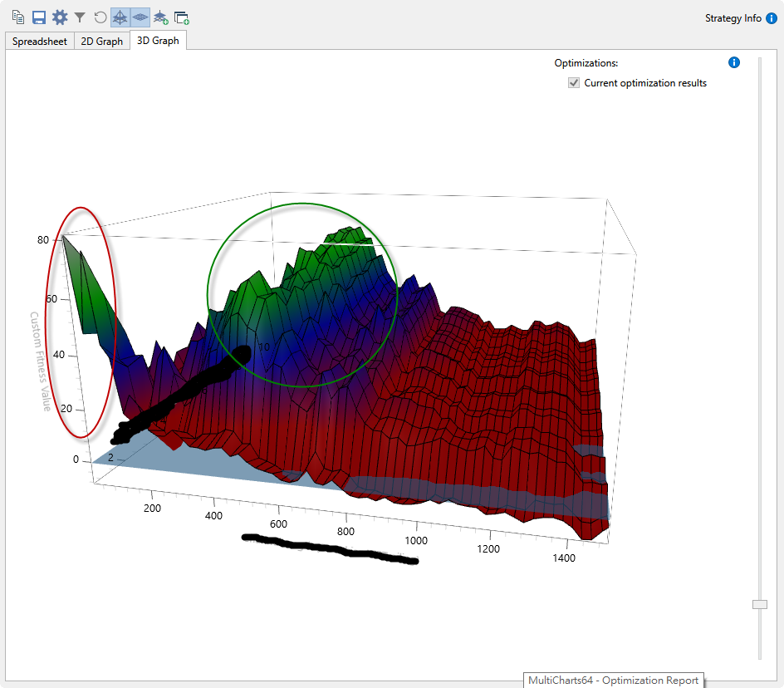The height and width of the screenshot is (688, 784).
Task: Click the Custom Fitness Value axis label
Action: 41,361
